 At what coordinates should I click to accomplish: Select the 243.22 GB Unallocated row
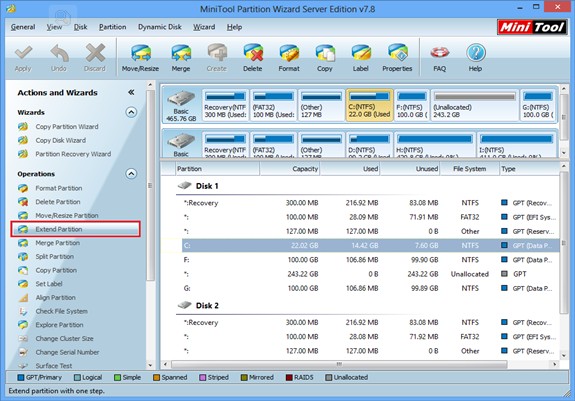click(370, 274)
